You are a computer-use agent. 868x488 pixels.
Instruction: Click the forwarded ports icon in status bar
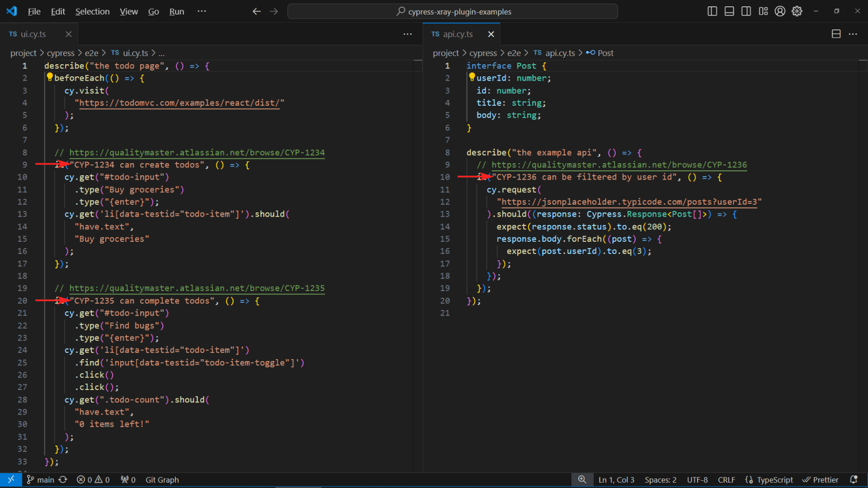(x=128, y=479)
